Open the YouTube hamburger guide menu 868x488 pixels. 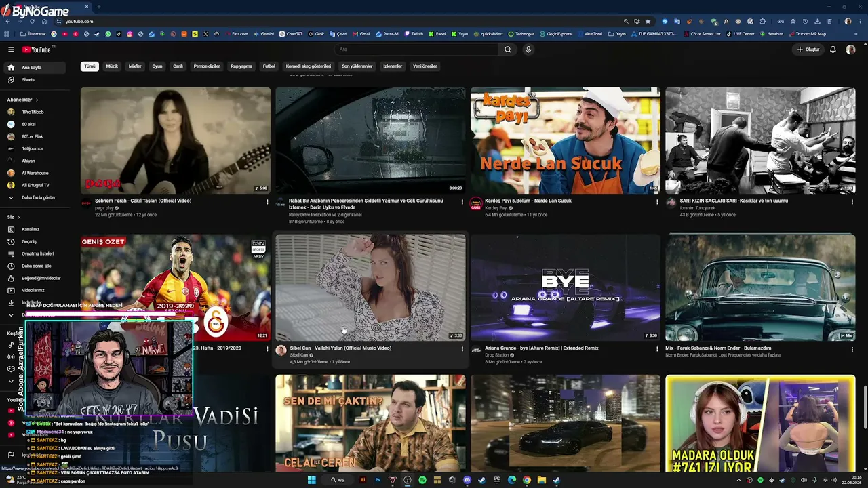(x=11, y=49)
